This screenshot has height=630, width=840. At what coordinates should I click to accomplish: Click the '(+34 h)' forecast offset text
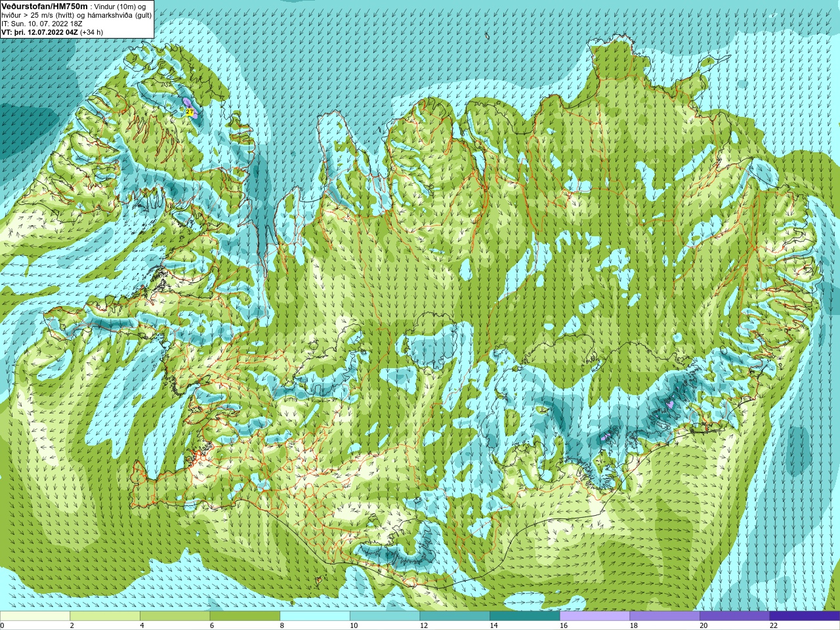[91, 32]
